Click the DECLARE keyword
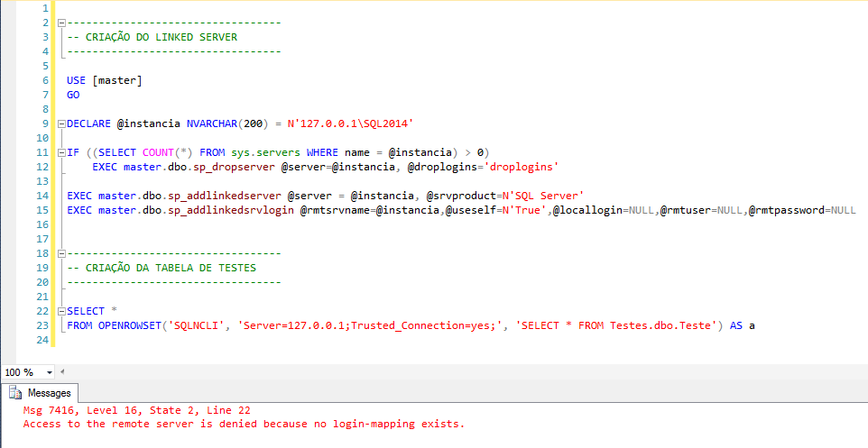 88,123
